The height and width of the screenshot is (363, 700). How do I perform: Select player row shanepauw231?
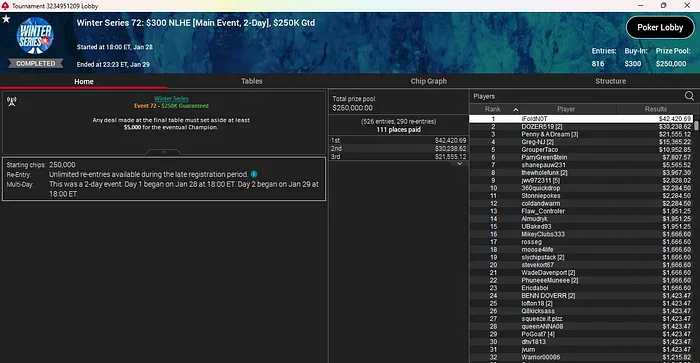click(x=581, y=165)
